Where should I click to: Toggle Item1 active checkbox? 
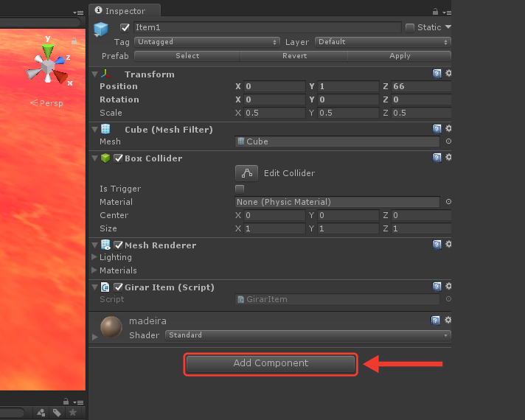click(125, 27)
